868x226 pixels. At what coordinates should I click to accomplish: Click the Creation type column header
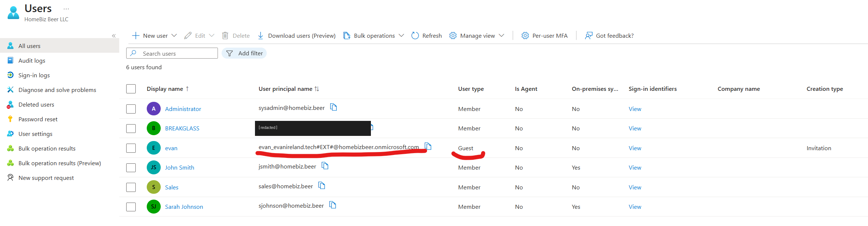(x=824, y=89)
